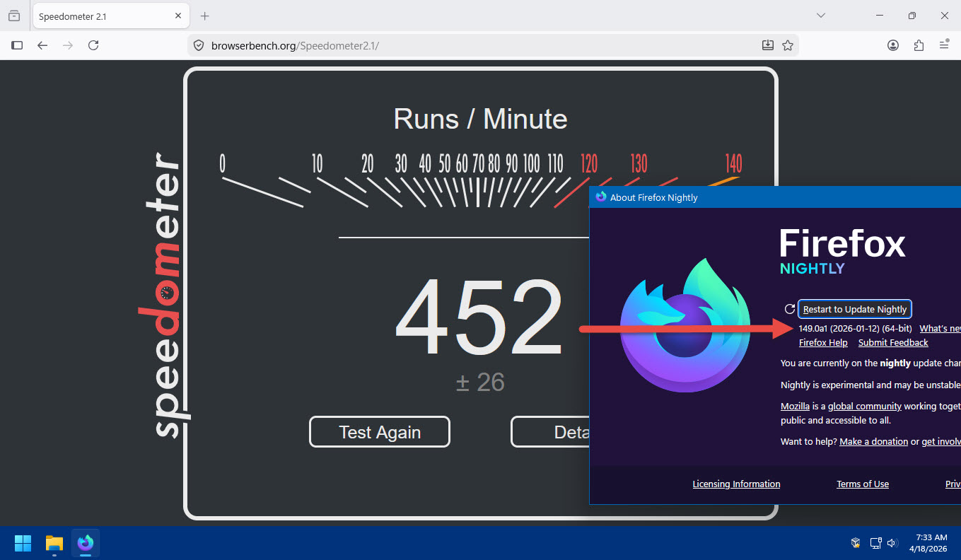Open a new tab with plus button
This screenshot has width=961, height=560.
click(x=205, y=16)
